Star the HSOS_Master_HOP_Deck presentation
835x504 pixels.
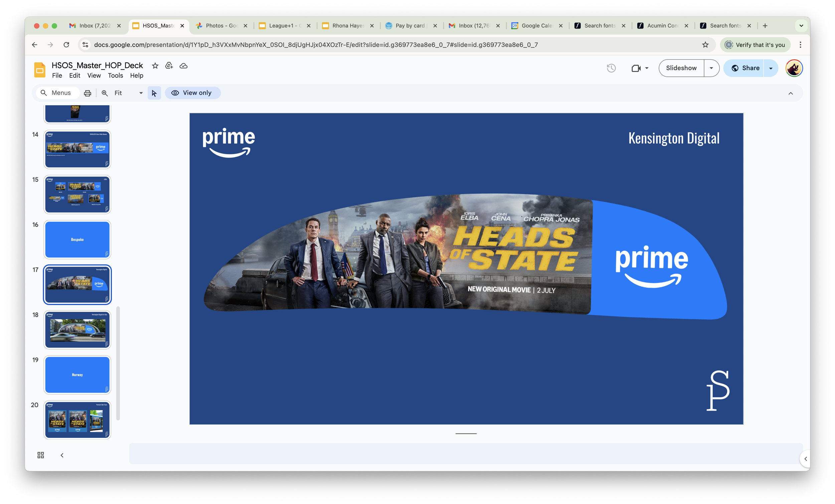[155, 66]
